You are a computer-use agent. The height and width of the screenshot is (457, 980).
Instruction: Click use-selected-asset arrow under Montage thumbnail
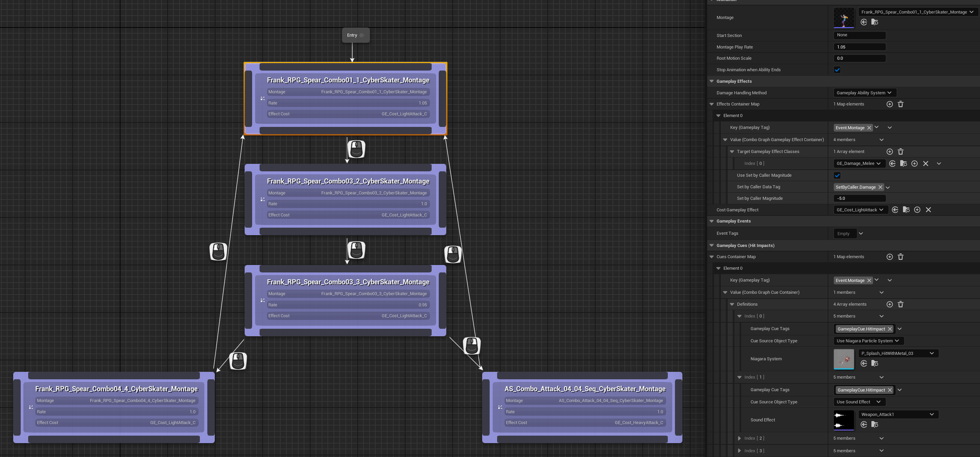[864, 22]
